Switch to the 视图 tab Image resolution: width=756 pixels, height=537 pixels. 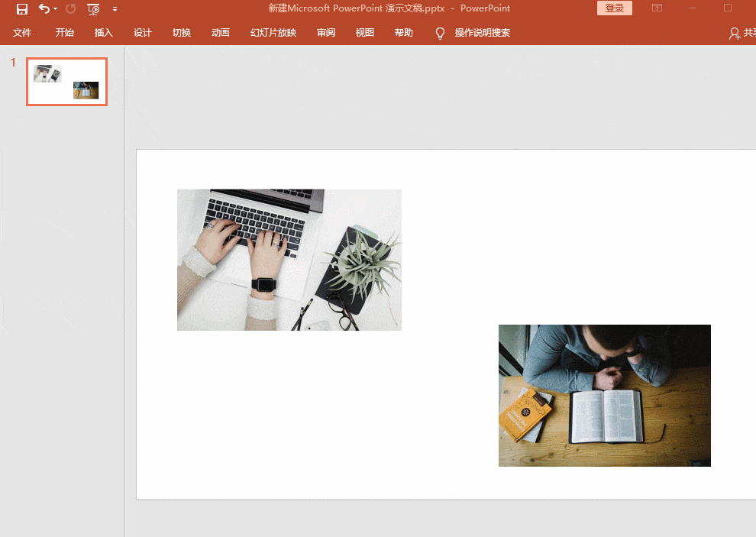pyautogui.click(x=365, y=32)
